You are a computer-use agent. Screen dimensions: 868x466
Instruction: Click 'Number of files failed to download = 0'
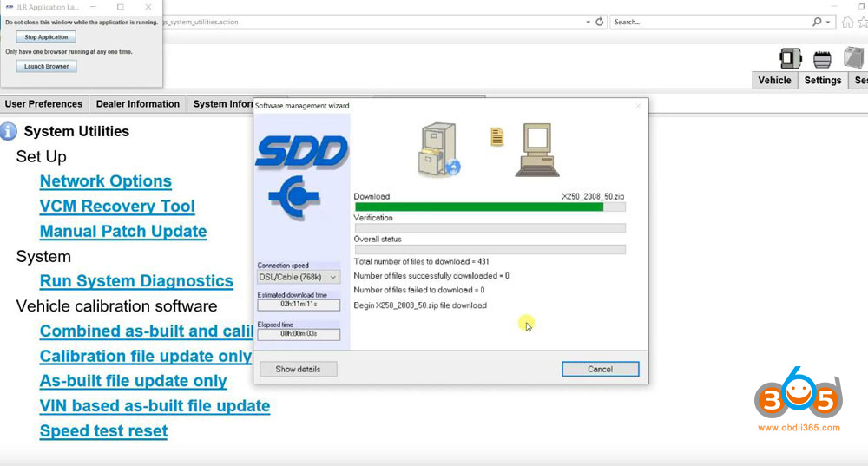[x=419, y=290]
